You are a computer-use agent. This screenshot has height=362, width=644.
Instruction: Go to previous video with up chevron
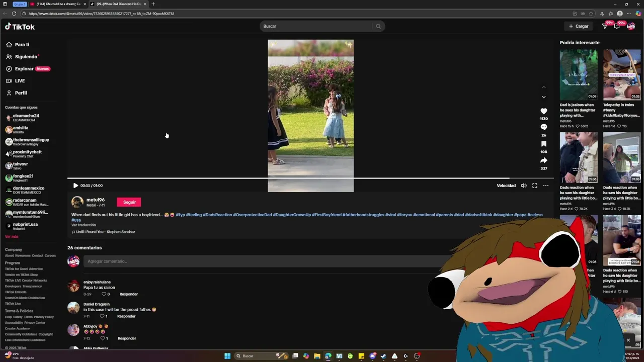543,87
